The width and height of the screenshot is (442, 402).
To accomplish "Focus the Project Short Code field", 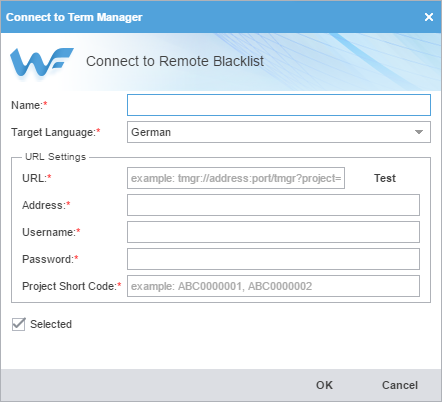I will [x=273, y=286].
